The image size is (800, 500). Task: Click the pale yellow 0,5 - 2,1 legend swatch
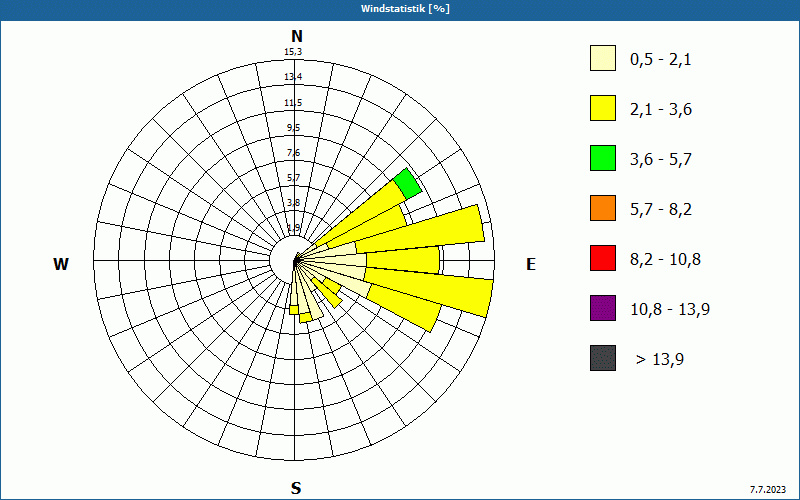603,58
